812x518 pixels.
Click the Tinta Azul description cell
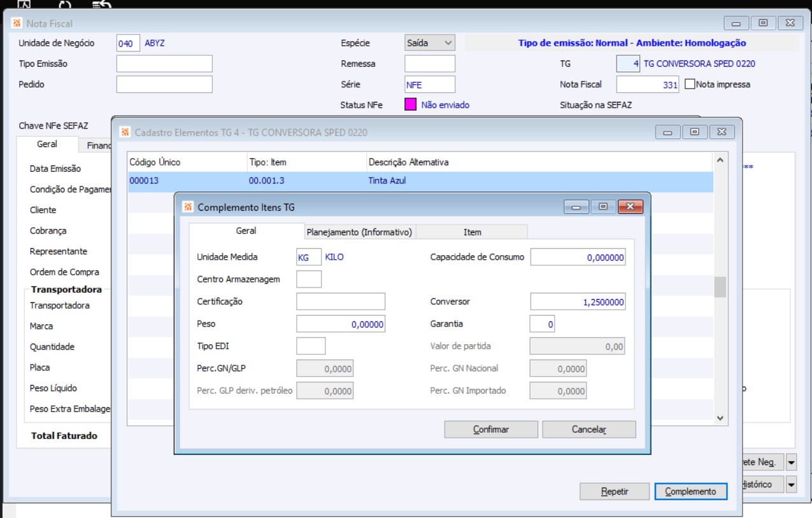tap(387, 181)
